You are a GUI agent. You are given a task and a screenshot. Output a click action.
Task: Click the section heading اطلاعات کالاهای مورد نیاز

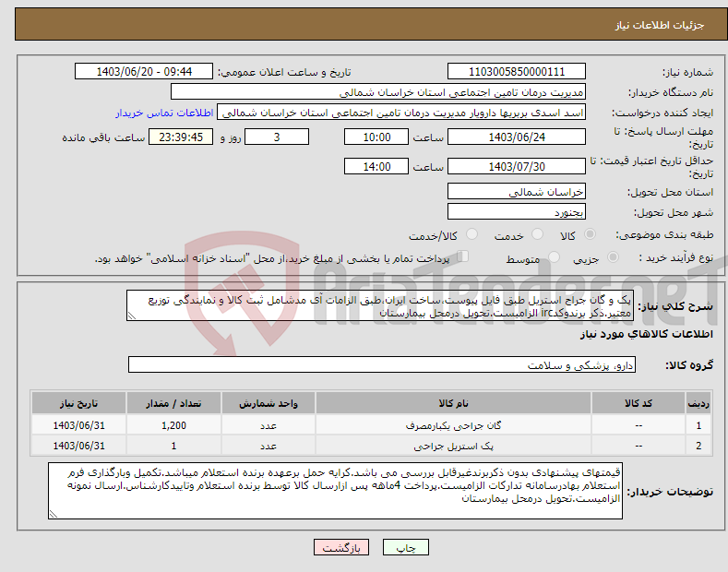(x=646, y=334)
